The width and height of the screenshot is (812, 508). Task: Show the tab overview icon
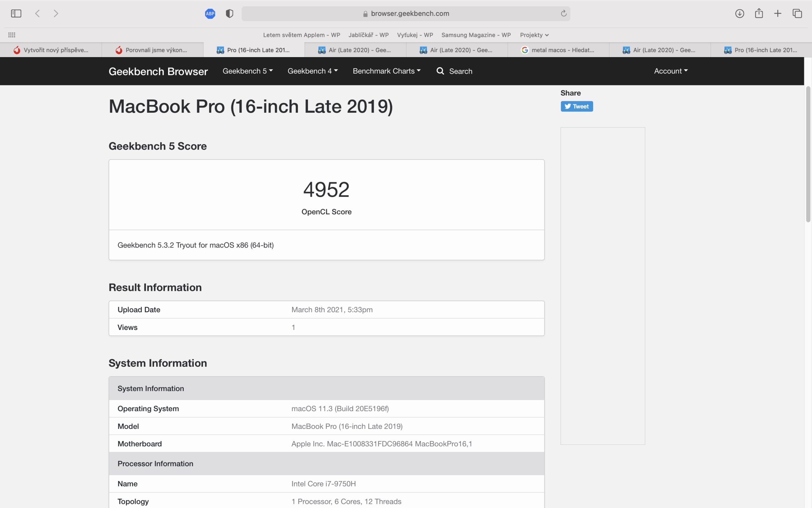coord(797,13)
